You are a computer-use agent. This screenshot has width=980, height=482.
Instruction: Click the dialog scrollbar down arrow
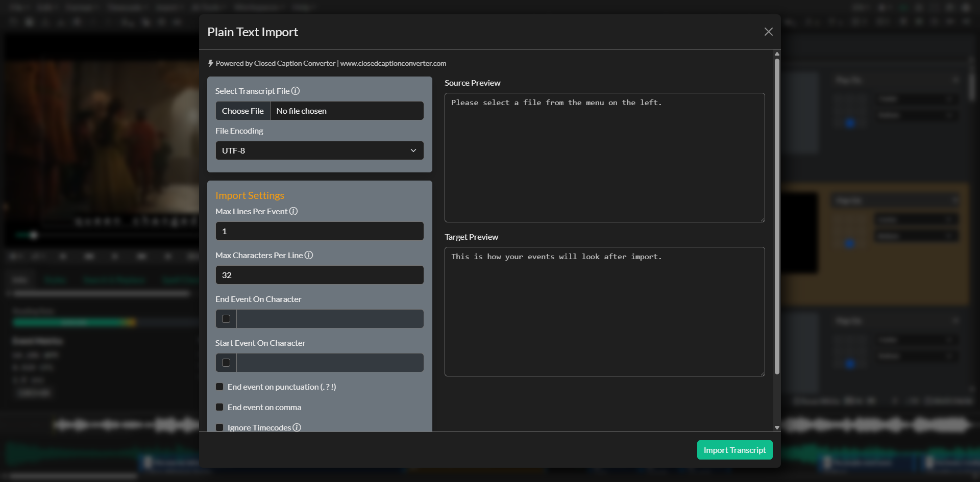(x=777, y=428)
